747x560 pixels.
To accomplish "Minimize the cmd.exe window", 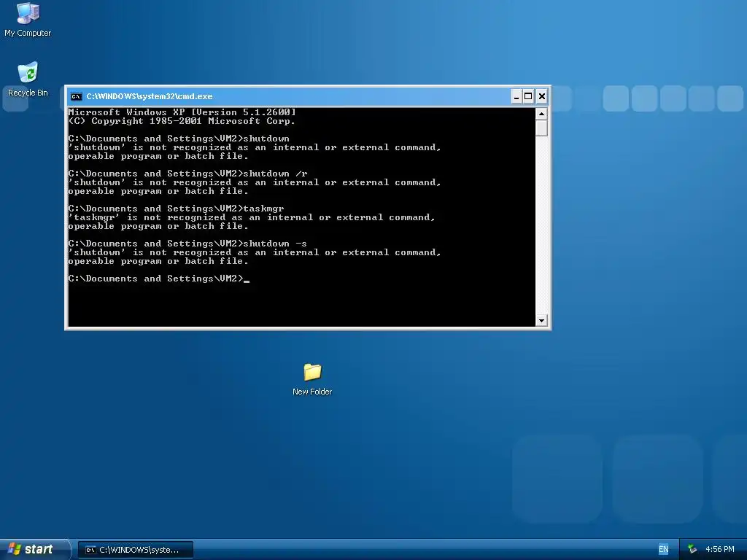I will tap(516, 97).
